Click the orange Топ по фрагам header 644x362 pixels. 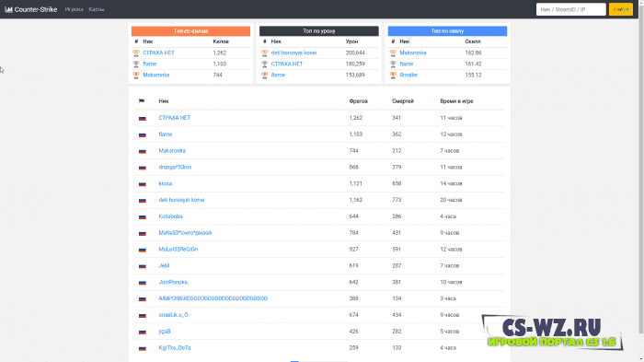tap(190, 30)
